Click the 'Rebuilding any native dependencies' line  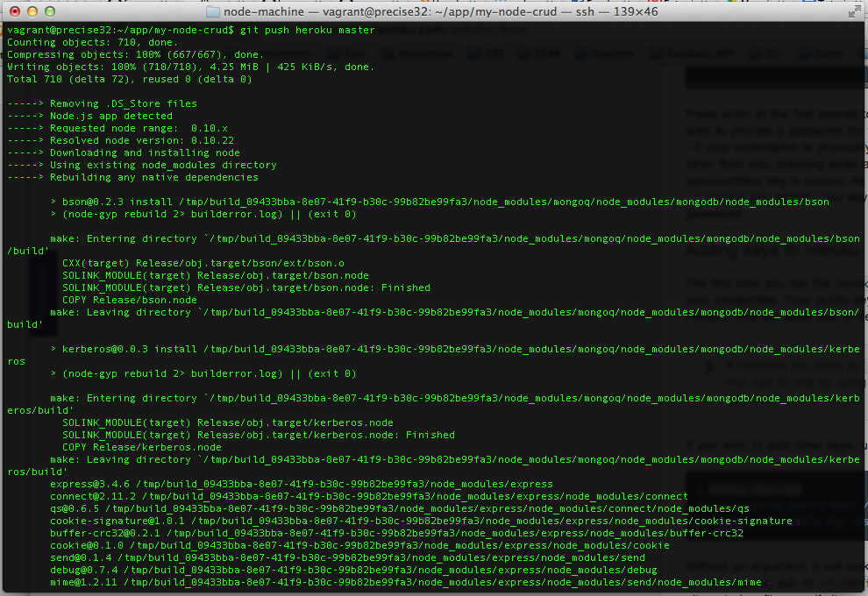[x=133, y=177]
